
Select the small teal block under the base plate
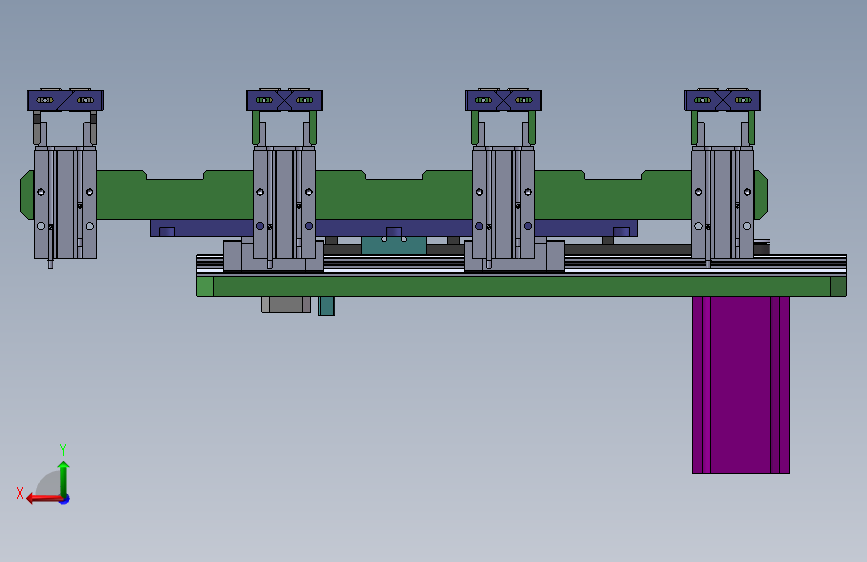[x=326, y=306]
